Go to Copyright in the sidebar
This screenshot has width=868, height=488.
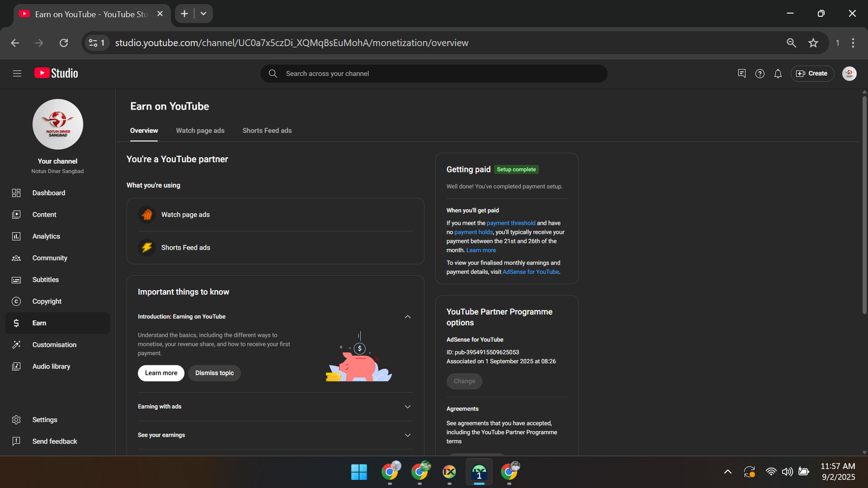click(x=47, y=301)
